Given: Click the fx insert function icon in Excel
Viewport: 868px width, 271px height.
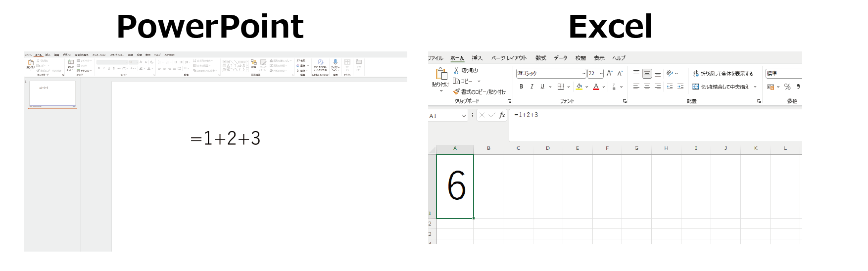Looking at the screenshot, I should (x=502, y=115).
